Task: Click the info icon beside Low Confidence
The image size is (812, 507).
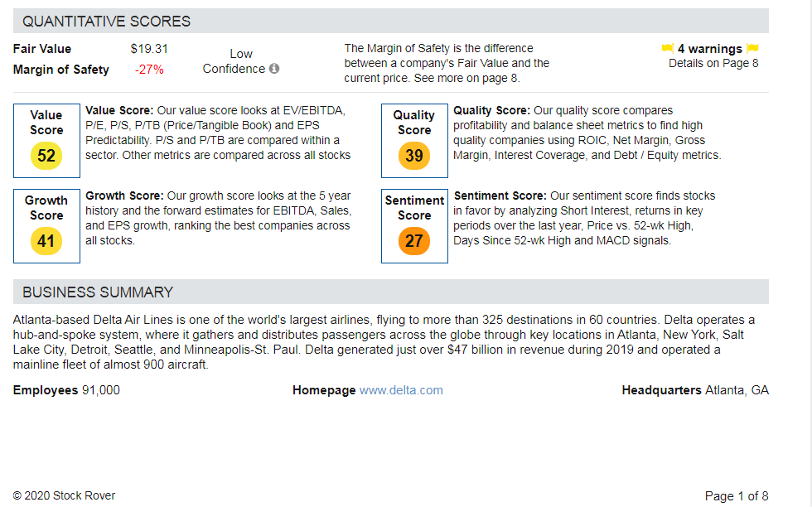Action: (x=274, y=69)
